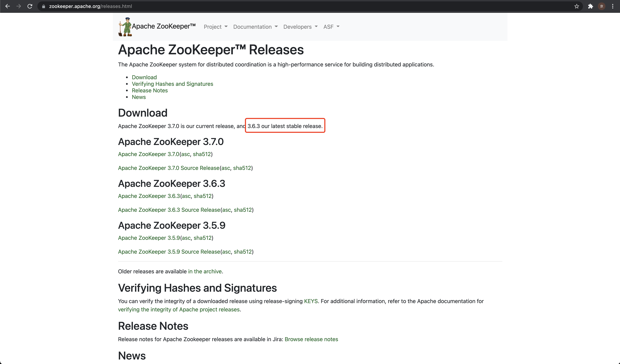Expand the Documentation dropdown menu
The image size is (620, 364).
pyautogui.click(x=255, y=27)
